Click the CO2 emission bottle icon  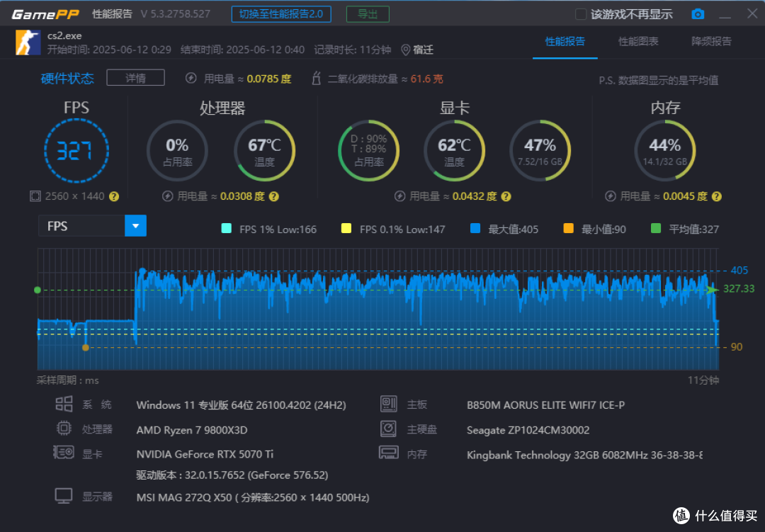coord(316,78)
